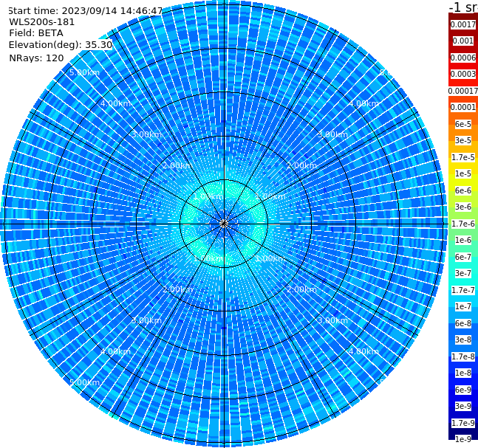
Task: Click the 1e-6 colorbar tick label
Action: (x=463, y=240)
